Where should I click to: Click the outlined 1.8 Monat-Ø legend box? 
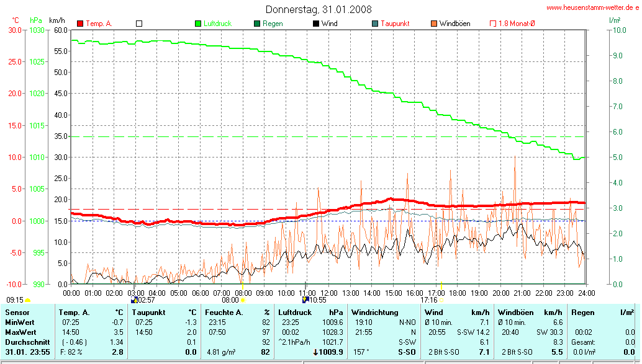[x=492, y=24]
